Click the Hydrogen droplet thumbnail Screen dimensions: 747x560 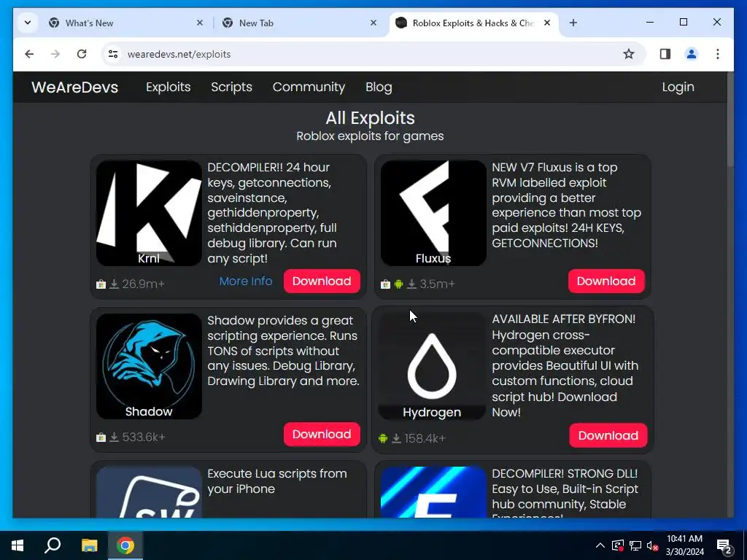(432, 366)
